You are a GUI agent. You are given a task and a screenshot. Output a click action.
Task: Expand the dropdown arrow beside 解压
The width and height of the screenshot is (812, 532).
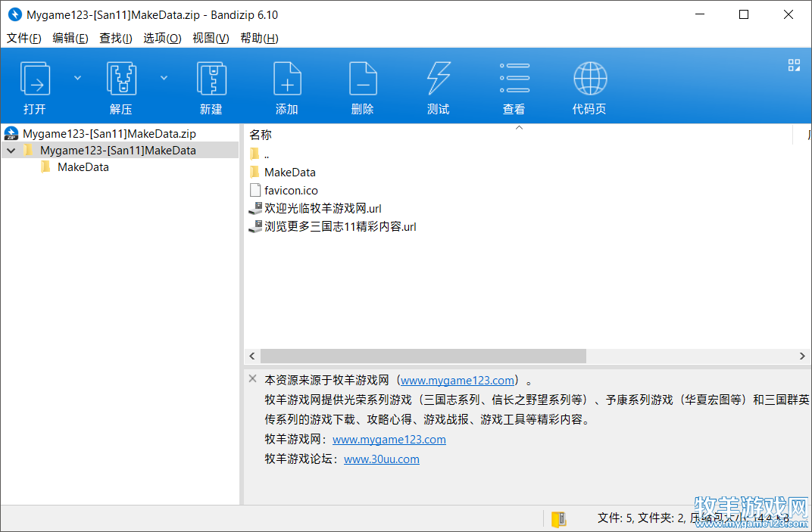point(164,78)
